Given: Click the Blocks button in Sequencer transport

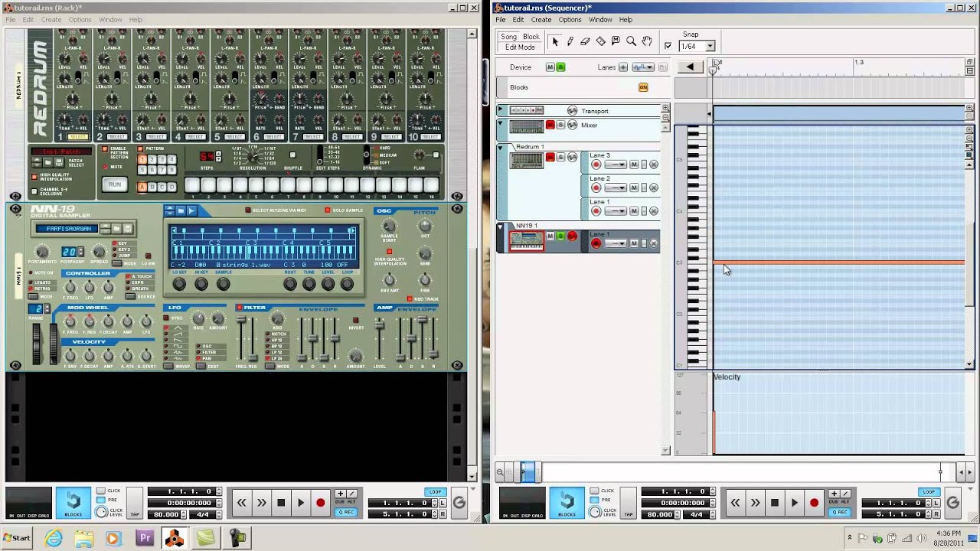Looking at the screenshot, I should point(567,502).
